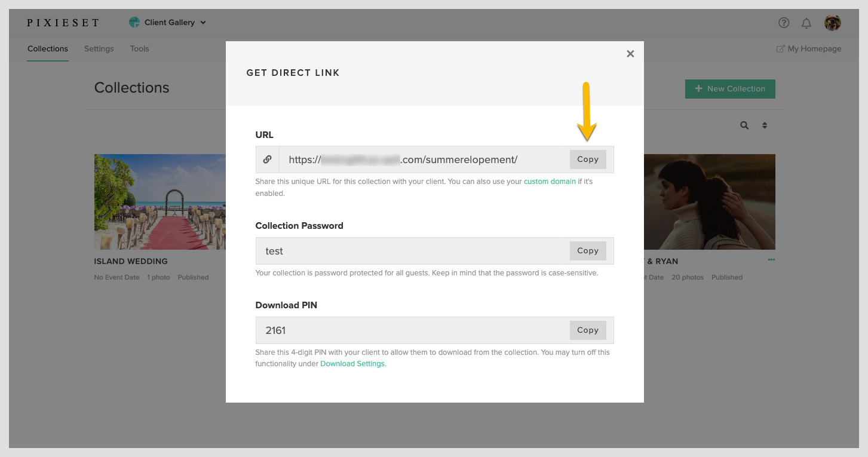The width and height of the screenshot is (868, 457).
Task: Switch to the Settings tab
Action: tap(99, 48)
